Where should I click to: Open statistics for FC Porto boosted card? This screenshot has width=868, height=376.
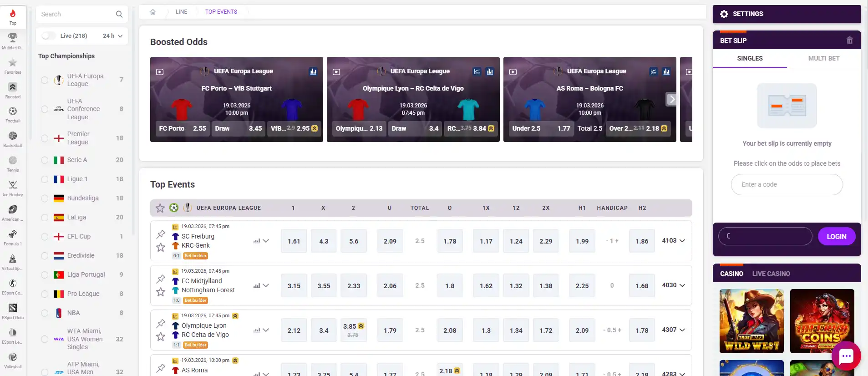313,71
